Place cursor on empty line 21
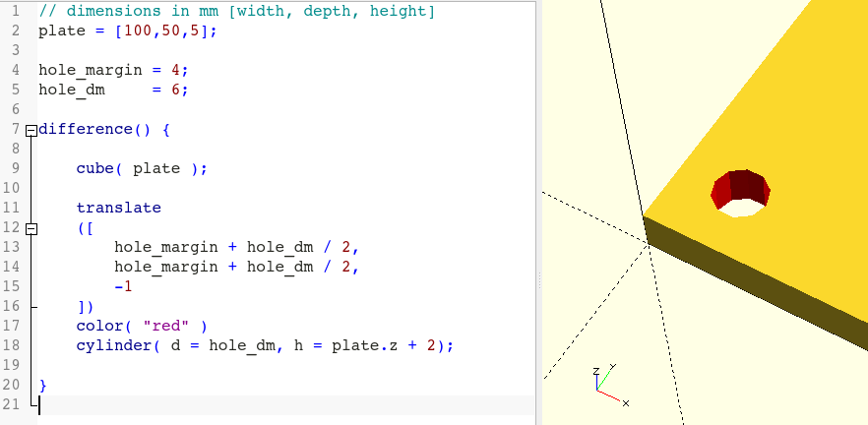 [286, 405]
